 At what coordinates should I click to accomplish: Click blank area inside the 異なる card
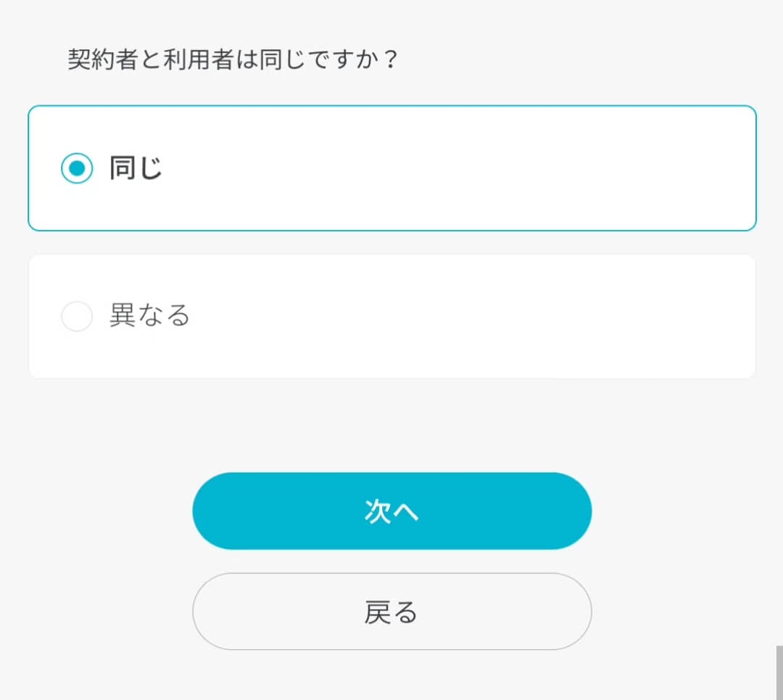[x=449, y=316]
